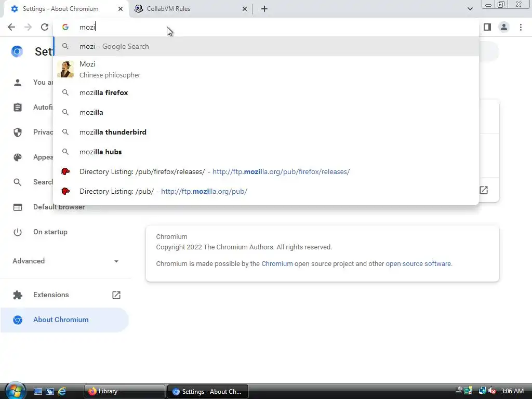Go back using the back arrow
Image resolution: width=532 pixels, height=399 pixels.
tap(11, 27)
